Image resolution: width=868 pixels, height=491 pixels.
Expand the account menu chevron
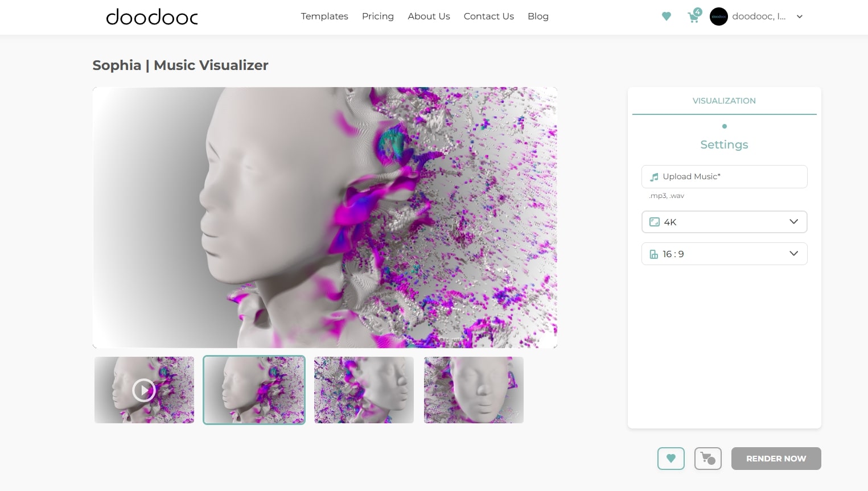pyautogui.click(x=800, y=16)
